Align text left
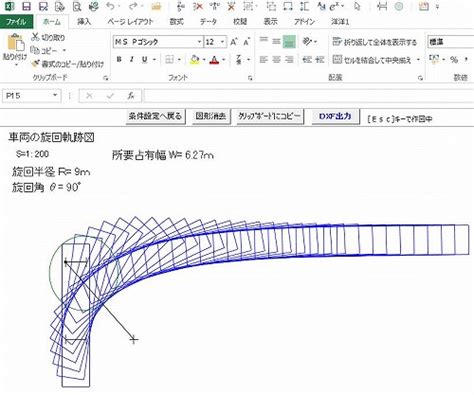 pos(264,59)
